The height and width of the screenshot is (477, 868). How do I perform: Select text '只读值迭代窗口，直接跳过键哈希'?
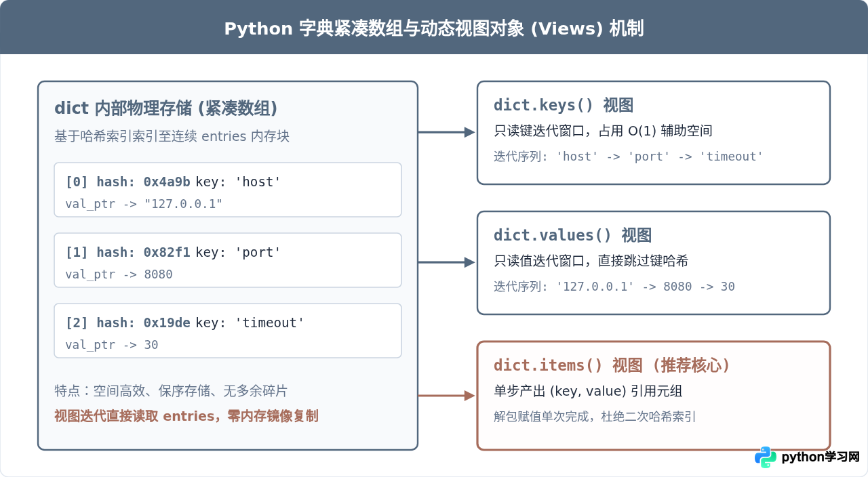591,261
